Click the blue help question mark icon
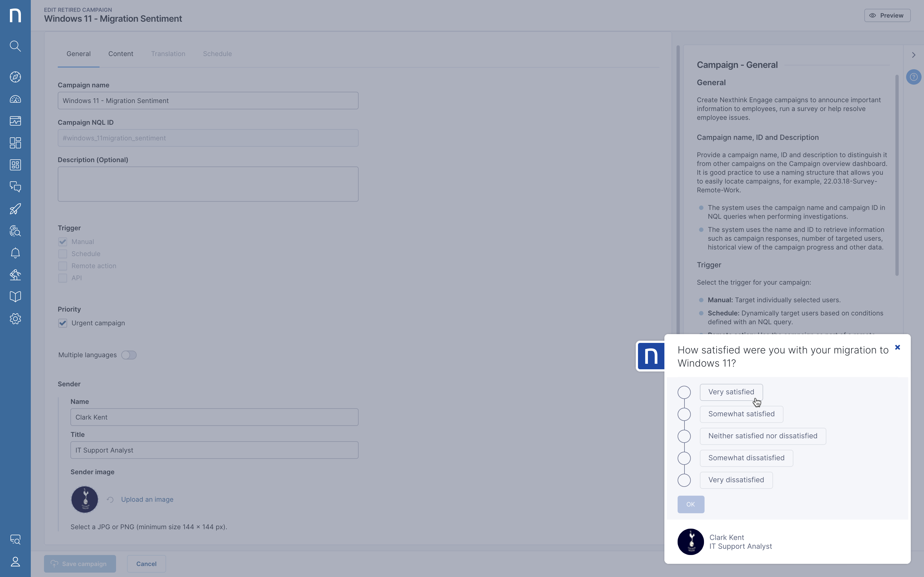Viewport: 924px width, 577px height. tap(914, 77)
